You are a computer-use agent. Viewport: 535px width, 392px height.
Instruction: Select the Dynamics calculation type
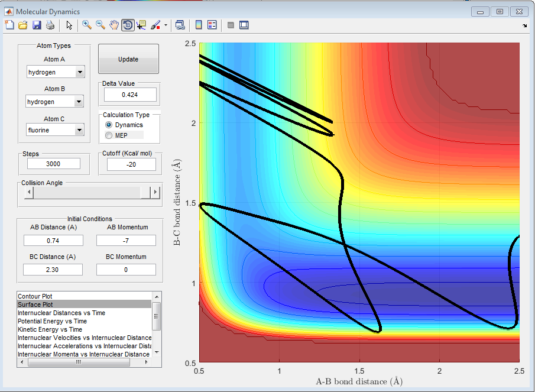tap(109, 125)
